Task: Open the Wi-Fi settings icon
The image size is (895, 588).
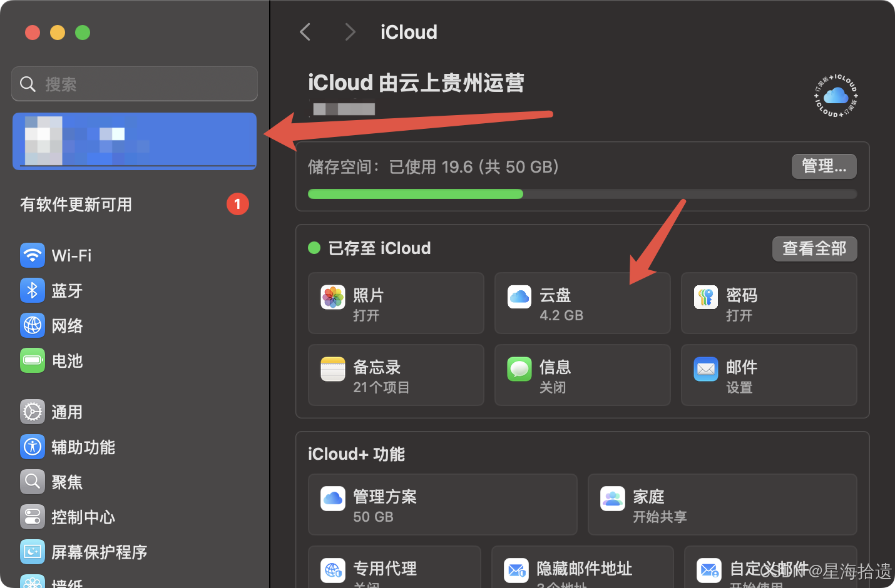Action: (x=33, y=255)
